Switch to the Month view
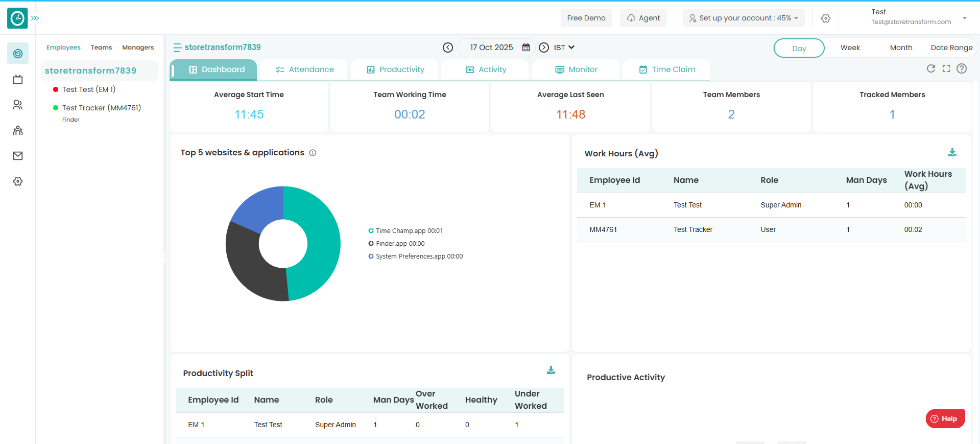Viewport: 980px width, 444px height. [901, 48]
